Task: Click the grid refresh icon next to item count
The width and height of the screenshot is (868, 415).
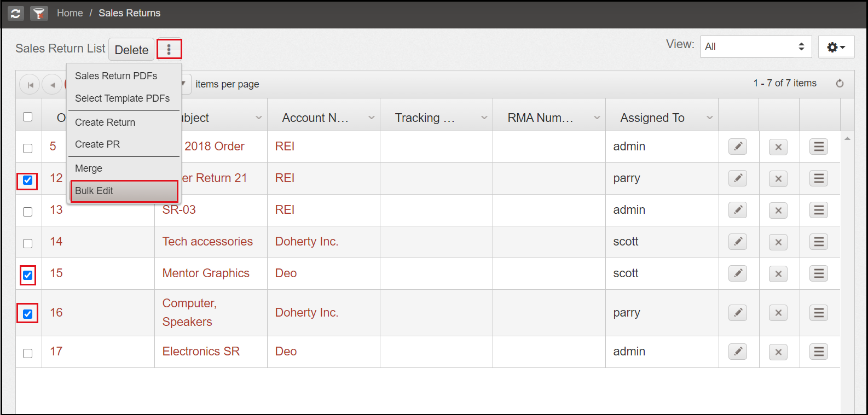Action: (840, 83)
